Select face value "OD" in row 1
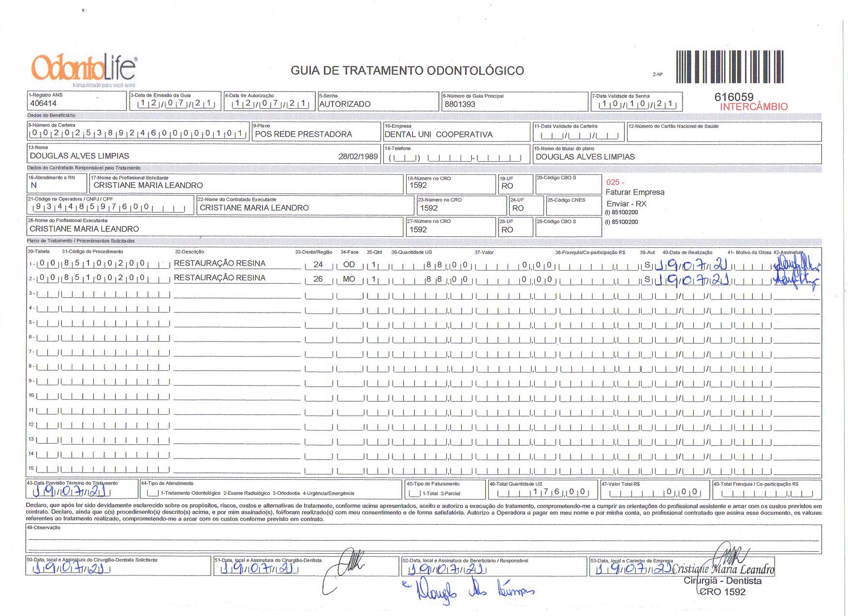The image size is (848, 616). click(349, 265)
